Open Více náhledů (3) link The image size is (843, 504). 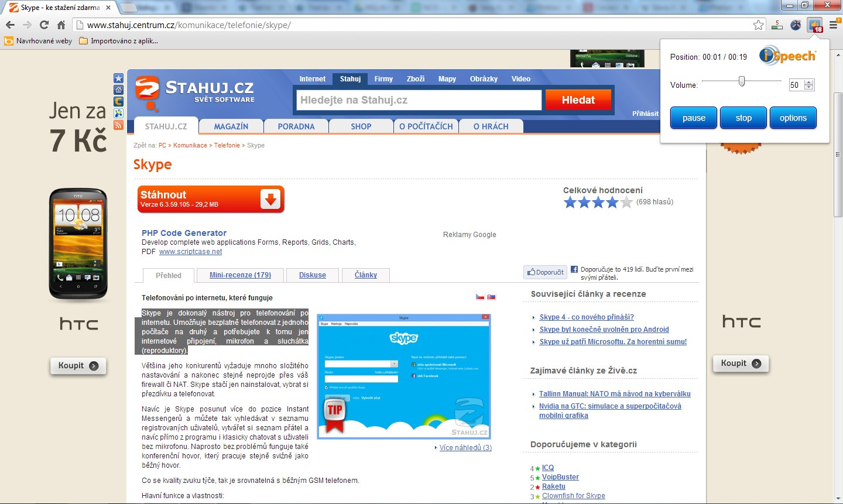pyautogui.click(x=465, y=448)
